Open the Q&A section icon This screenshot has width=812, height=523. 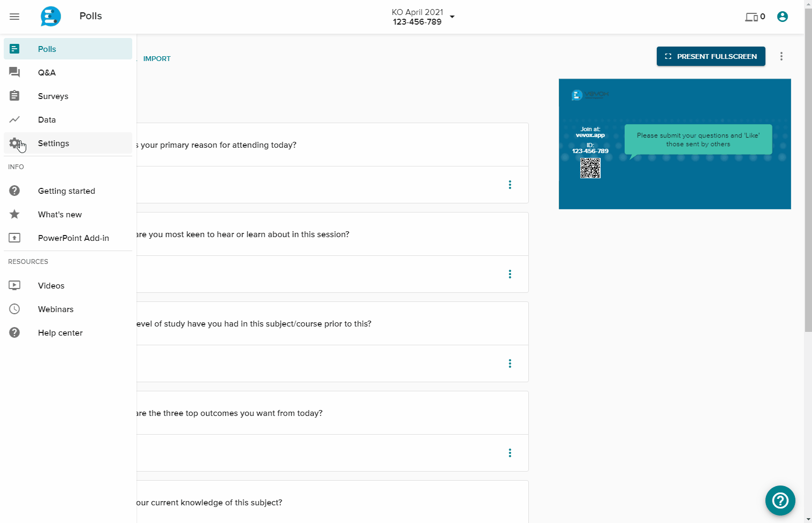[14, 72]
